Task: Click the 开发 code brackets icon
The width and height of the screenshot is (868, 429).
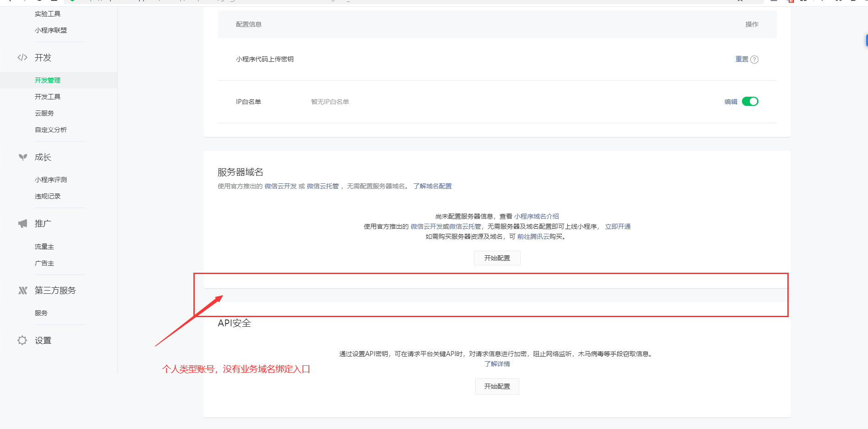Action: pyautogui.click(x=22, y=58)
